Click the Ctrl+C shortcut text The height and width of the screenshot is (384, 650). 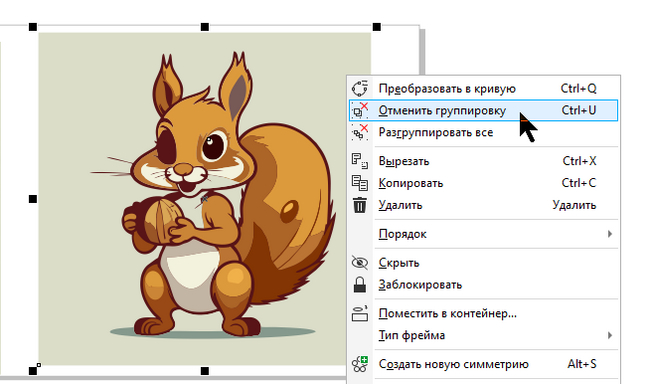(579, 183)
